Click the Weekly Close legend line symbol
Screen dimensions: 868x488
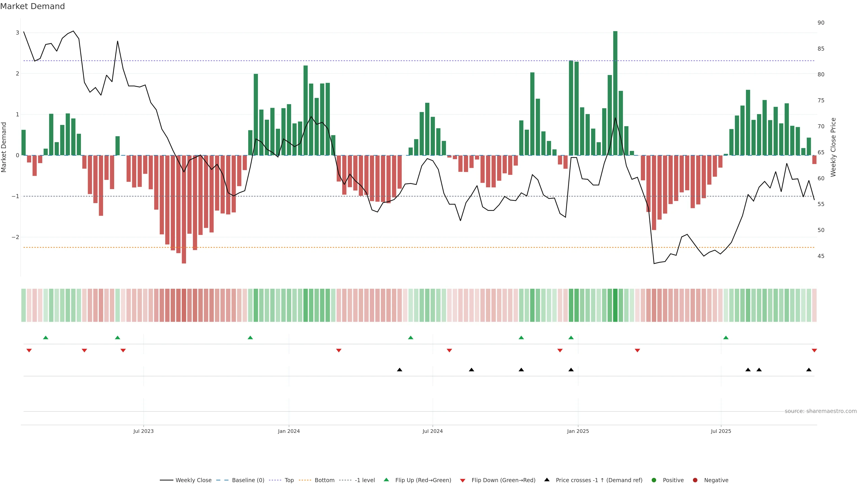click(166, 480)
